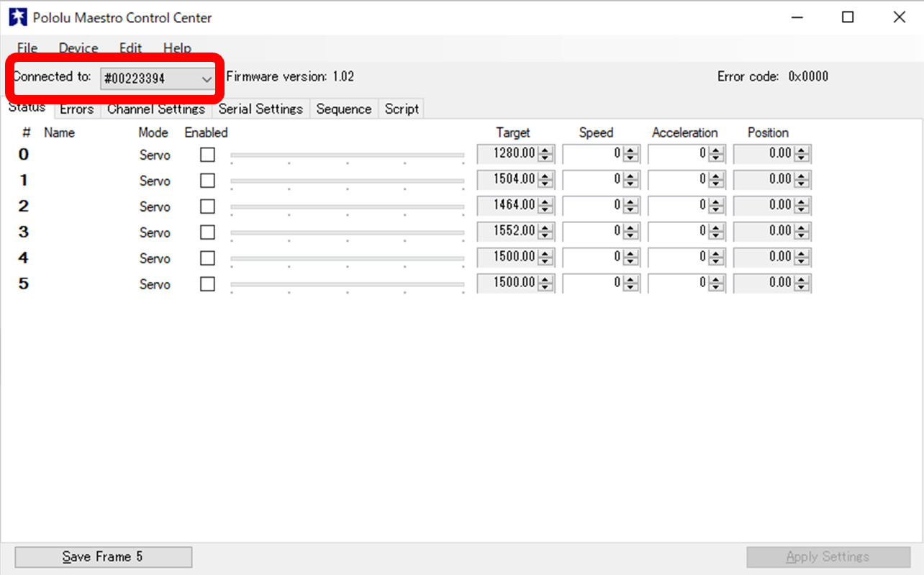Click channel 3 Position stepper arrows

click(x=802, y=231)
